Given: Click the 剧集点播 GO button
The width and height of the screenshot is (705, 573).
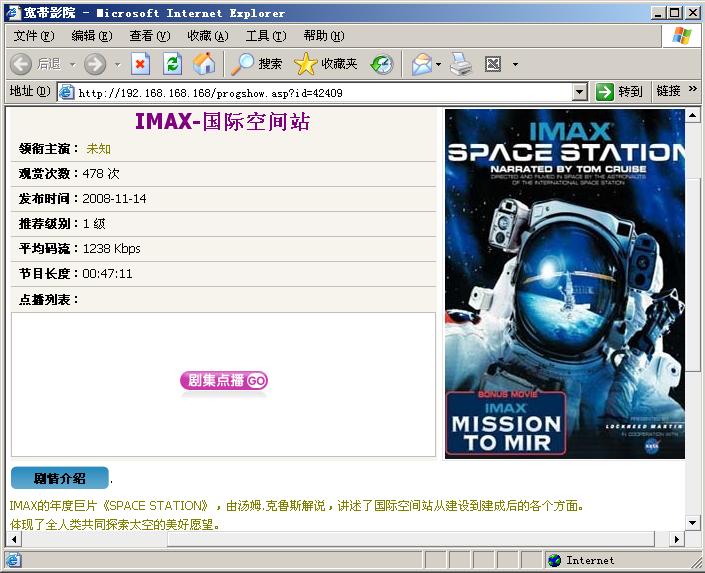Looking at the screenshot, I should coord(224,381).
